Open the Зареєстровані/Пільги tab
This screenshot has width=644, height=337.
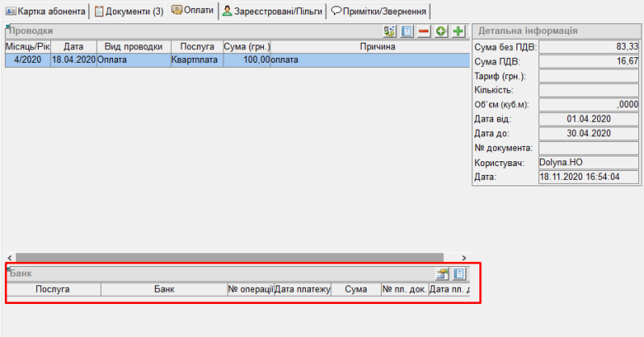pyautogui.click(x=272, y=11)
